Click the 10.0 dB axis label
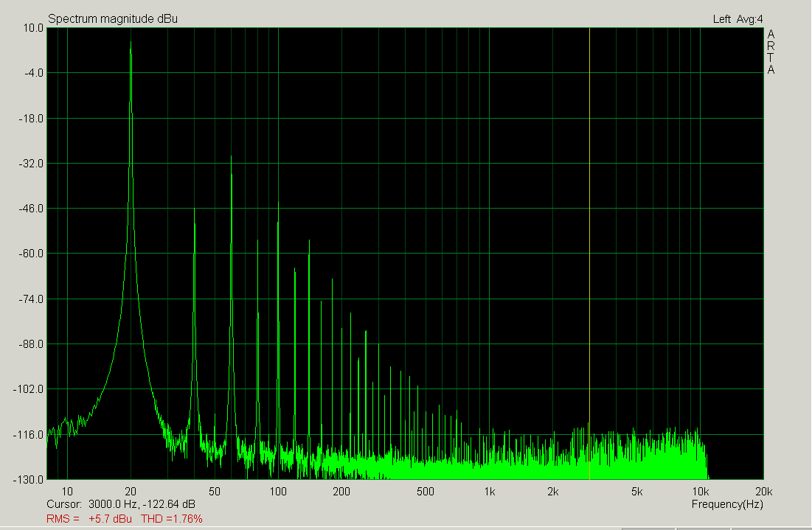The image size is (812, 530). click(x=34, y=28)
